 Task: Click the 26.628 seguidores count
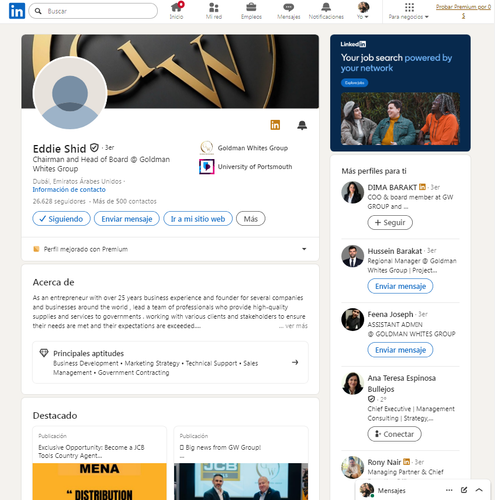(59, 201)
